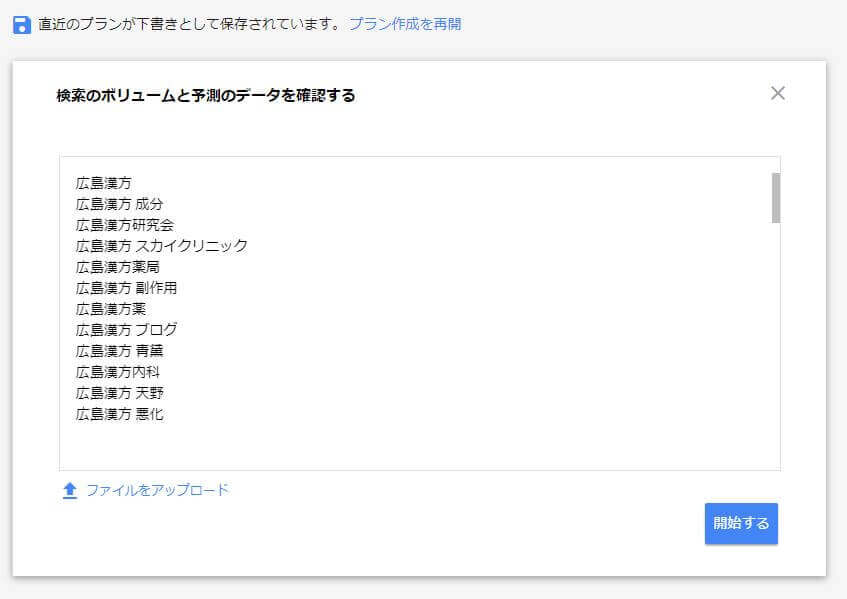Click the last line 広島漢方 悪化
The image size is (847, 599).
(x=119, y=414)
